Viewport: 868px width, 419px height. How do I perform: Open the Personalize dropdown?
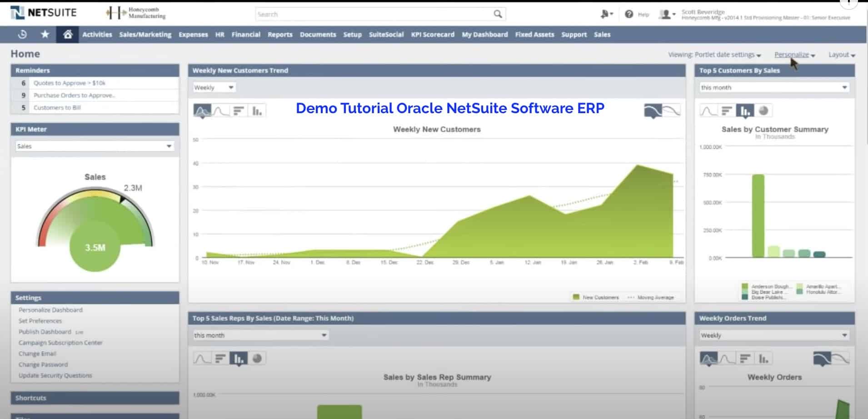point(795,55)
